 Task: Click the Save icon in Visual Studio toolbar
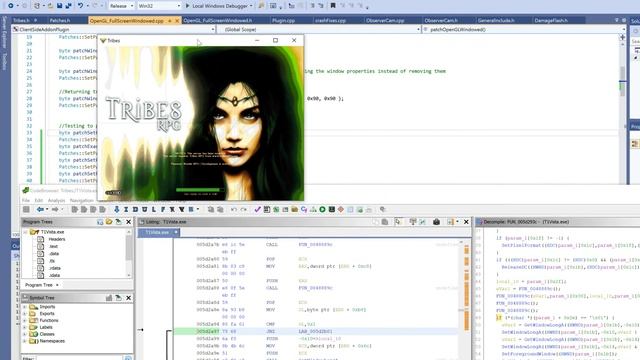pyautogui.click(x=59, y=6)
